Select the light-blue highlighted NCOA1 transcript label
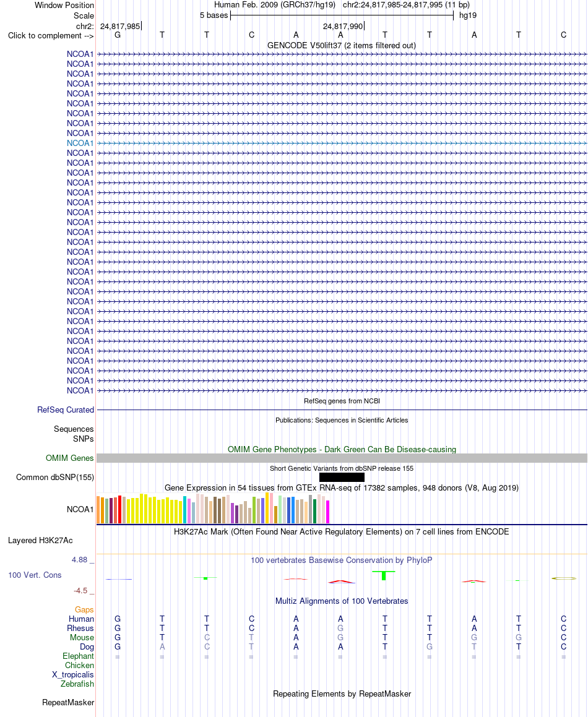Screen dimensions: 588x717 (80, 143)
